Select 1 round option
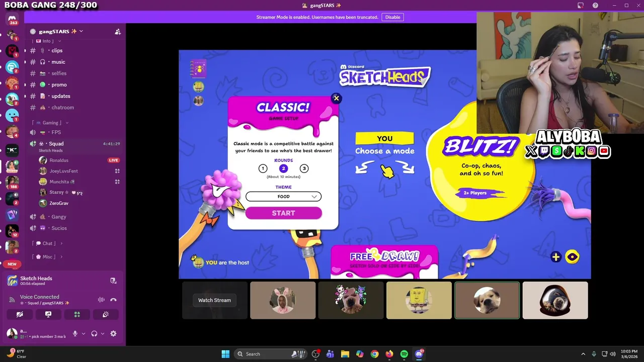 (x=263, y=168)
